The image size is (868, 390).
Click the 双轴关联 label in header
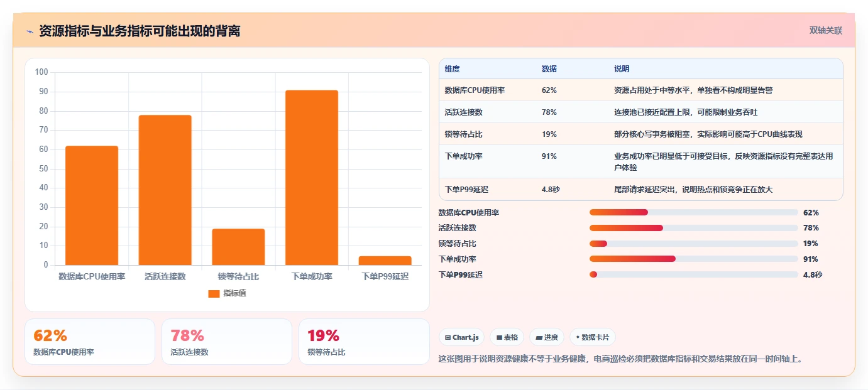pyautogui.click(x=825, y=30)
